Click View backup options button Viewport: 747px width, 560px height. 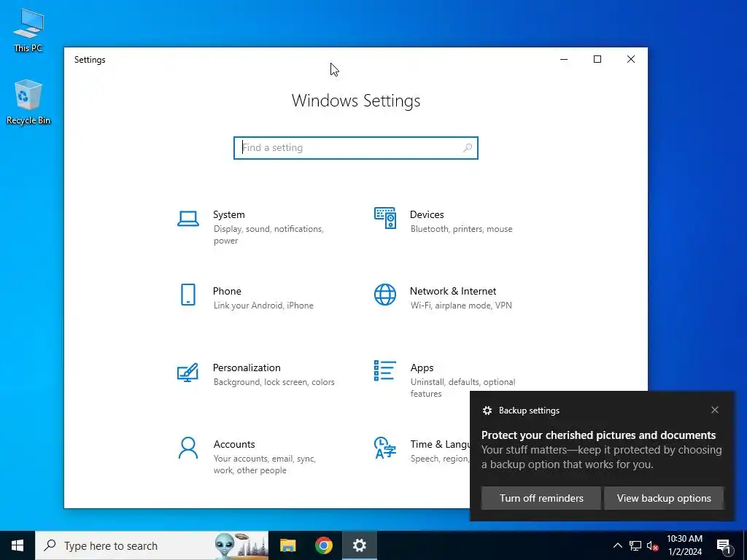tap(664, 498)
